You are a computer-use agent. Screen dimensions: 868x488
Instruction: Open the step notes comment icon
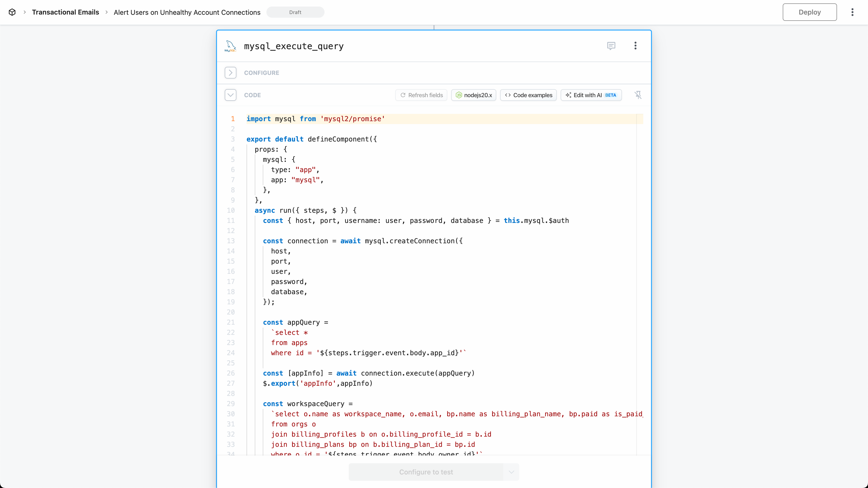pyautogui.click(x=611, y=46)
